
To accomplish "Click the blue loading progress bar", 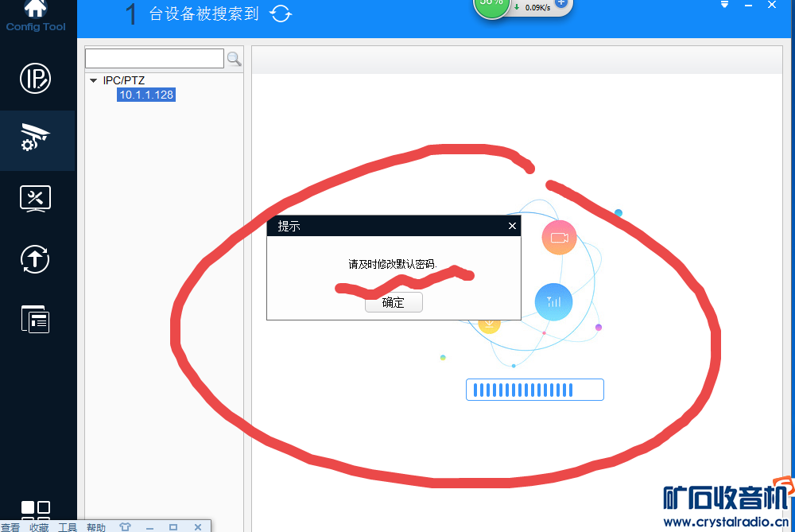I will point(535,390).
